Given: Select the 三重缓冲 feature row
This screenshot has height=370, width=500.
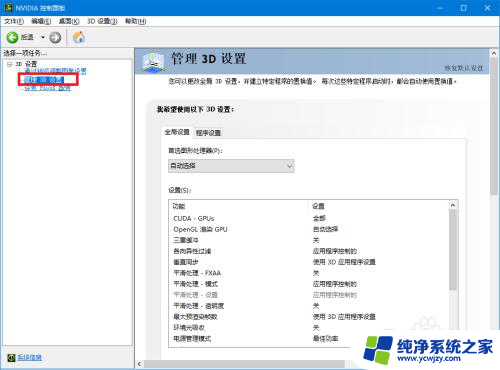Looking at the screenshot, I should click(x=309, y=240).
